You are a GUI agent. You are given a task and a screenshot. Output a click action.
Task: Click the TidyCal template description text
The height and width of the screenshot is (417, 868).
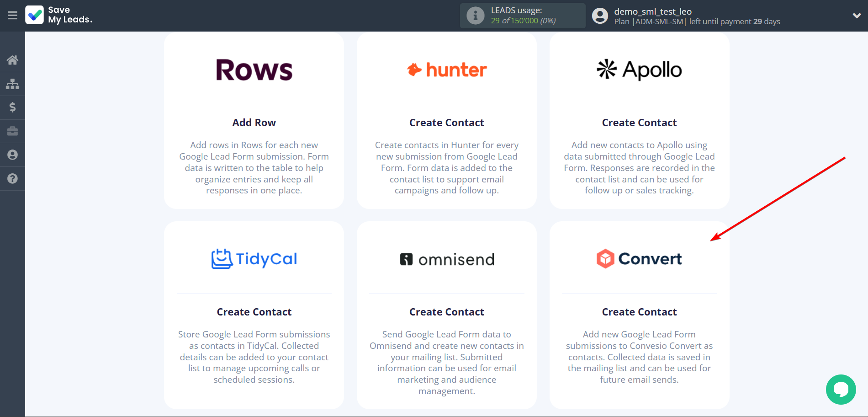coord(254,357)
